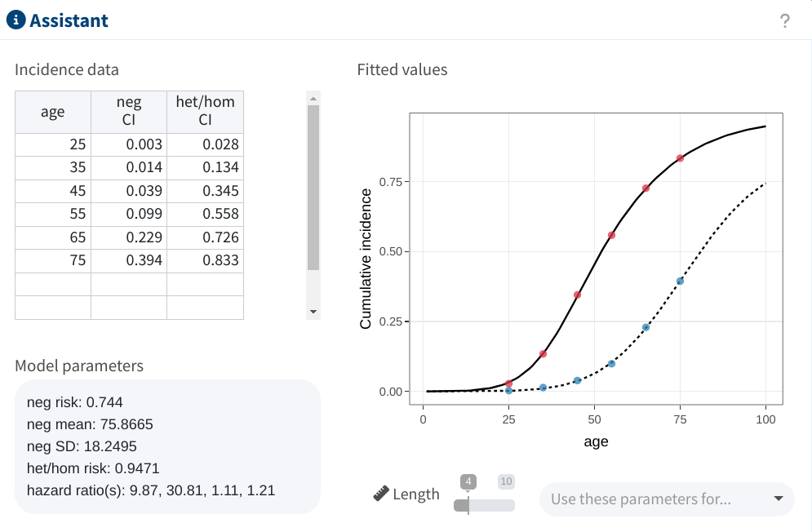Click the blue data point at age 75
This screenshot has width=812, height=532.
(x=680, y=282)
